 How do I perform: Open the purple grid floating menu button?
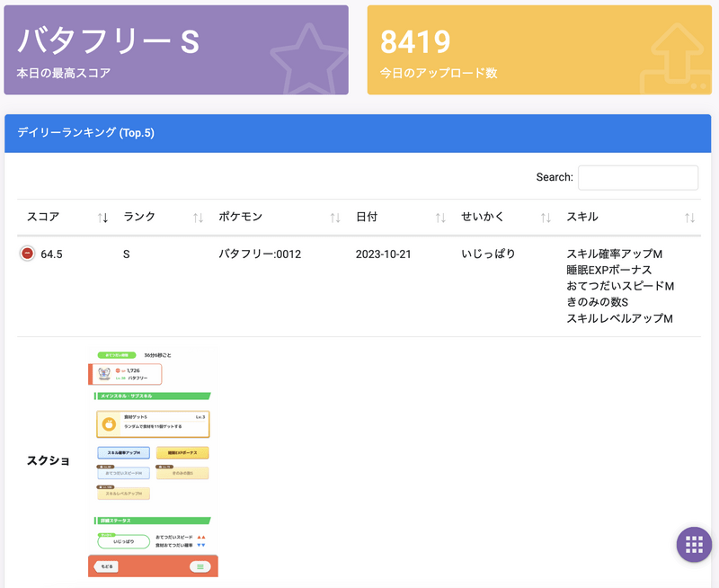(x=693, y=544)
